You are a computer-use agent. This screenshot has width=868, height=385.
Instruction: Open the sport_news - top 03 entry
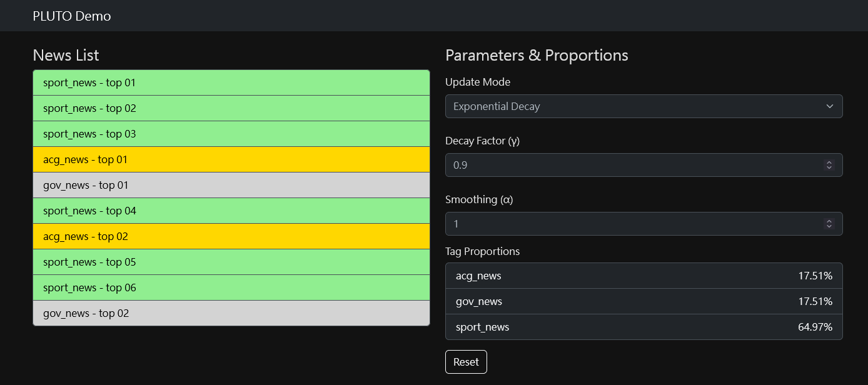tap(231, 134)
